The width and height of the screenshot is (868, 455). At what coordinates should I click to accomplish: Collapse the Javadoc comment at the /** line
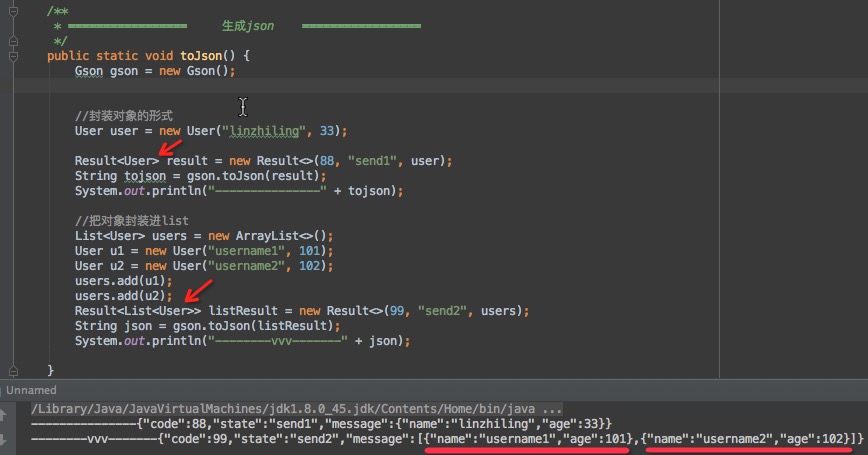point(13,11)
